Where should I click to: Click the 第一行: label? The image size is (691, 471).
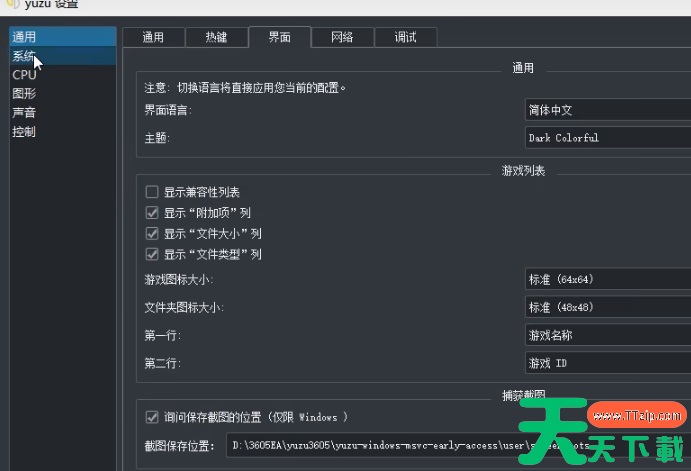click(163, 336)
